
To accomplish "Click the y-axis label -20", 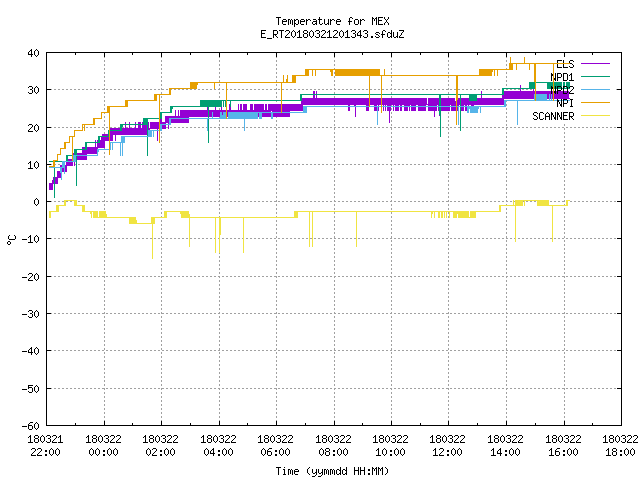I will coord(31,277).
